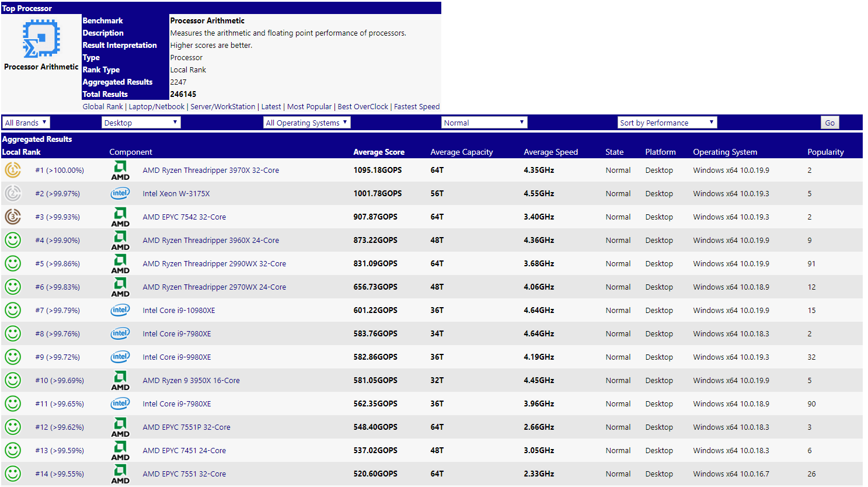
Task: Click the Intel logo in rank #11 row
Action: click(x=120, y=403)
